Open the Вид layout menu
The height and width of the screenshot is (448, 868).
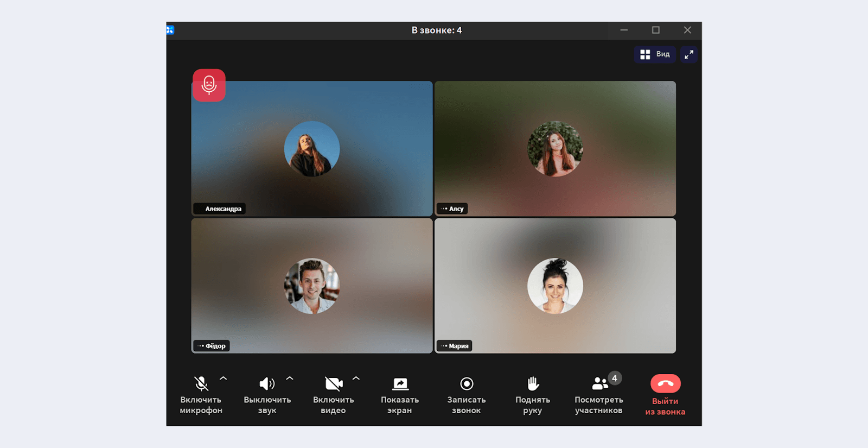click(655, 54)
